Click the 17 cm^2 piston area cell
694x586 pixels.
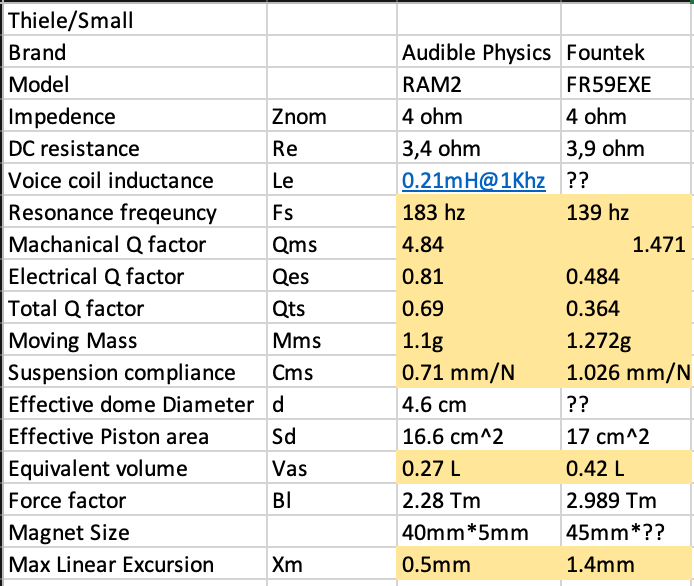tap(627, 436)
